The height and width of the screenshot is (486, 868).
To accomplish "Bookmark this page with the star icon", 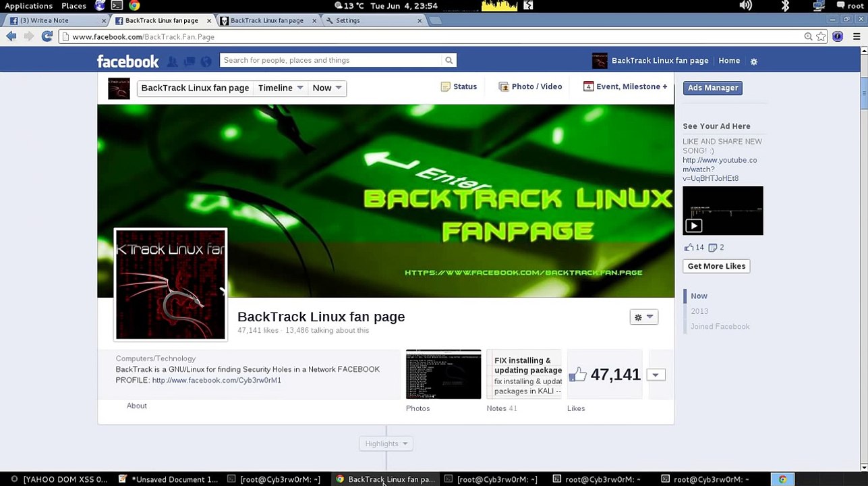I will pos(821,36).
